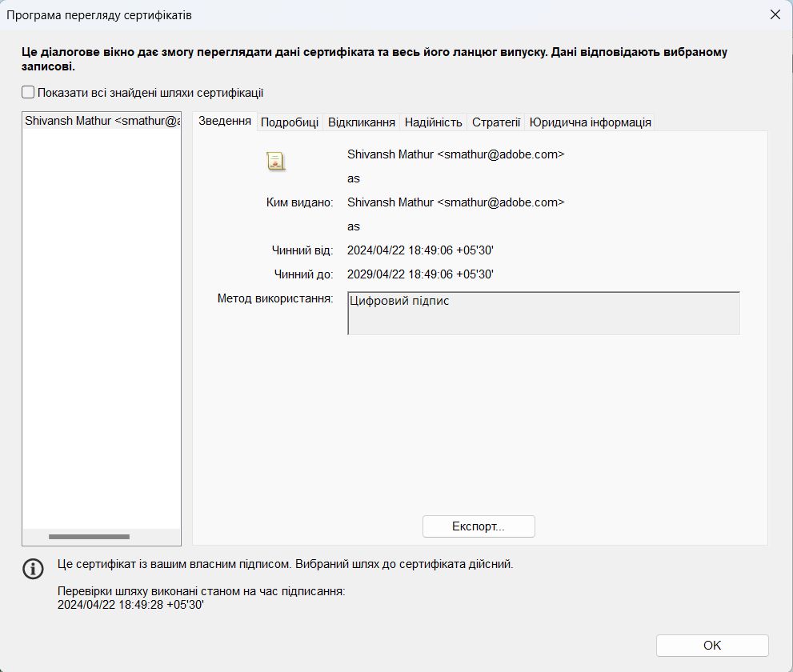
Task: Click the certificate ribbon icon
Action: [x=275, y=160]
